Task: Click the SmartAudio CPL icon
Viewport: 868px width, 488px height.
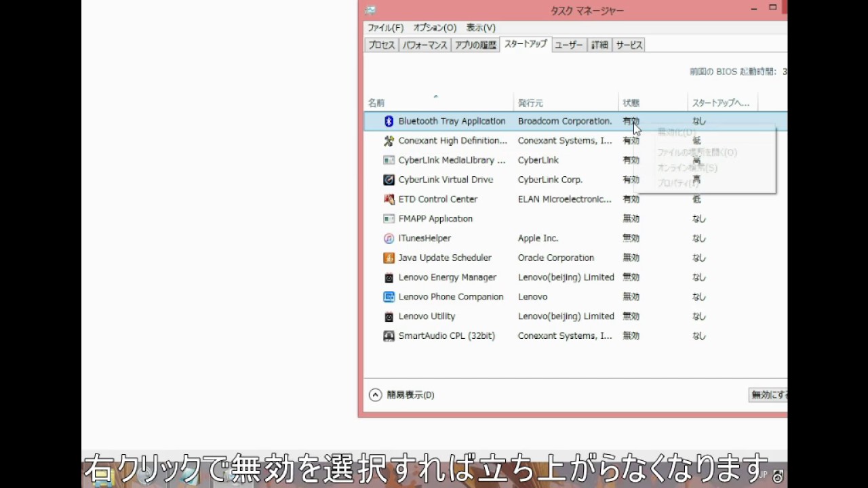Action: pyautogui.click(x=389, y=336)
